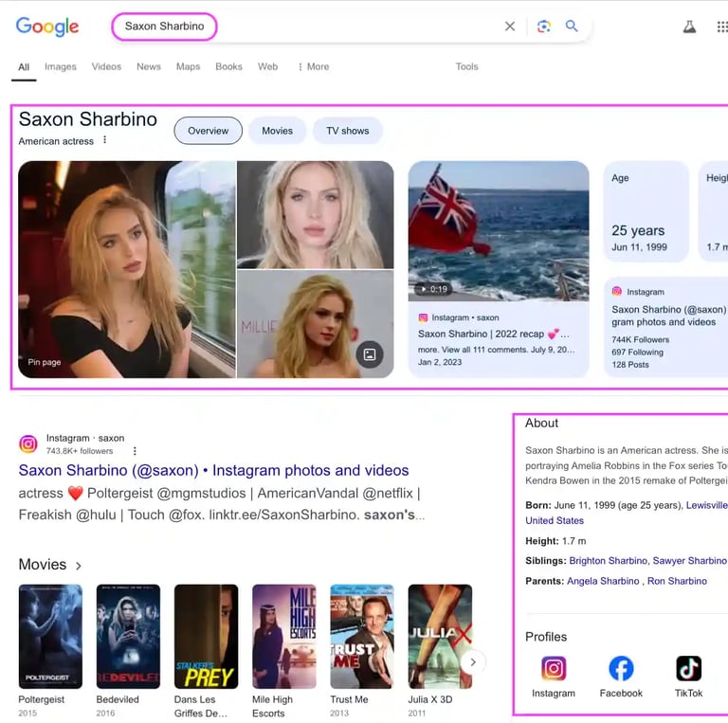Open the Poltergeist movie poster
This screenshot has height=723, width=728.
click(50, 636)
